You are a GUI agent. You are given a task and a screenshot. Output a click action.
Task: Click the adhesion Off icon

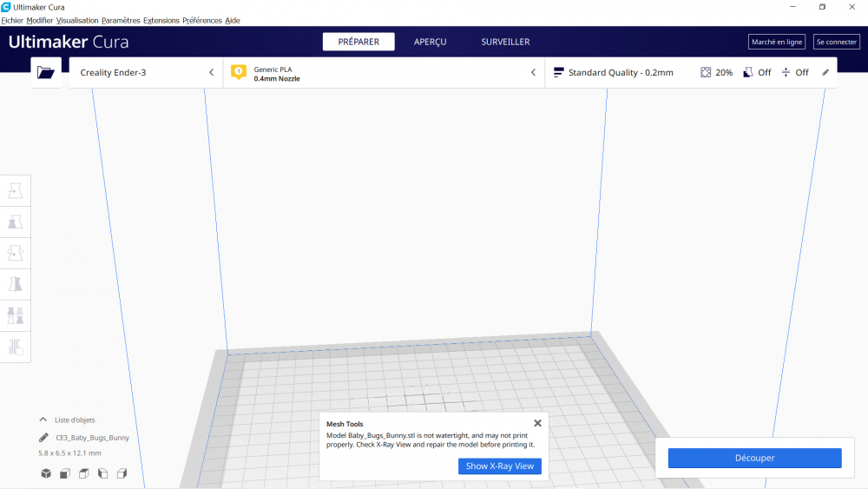click(x=786, y=73)
